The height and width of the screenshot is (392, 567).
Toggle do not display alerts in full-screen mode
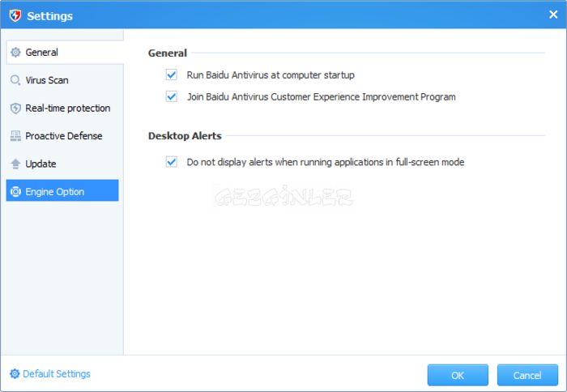click(172, 162)
